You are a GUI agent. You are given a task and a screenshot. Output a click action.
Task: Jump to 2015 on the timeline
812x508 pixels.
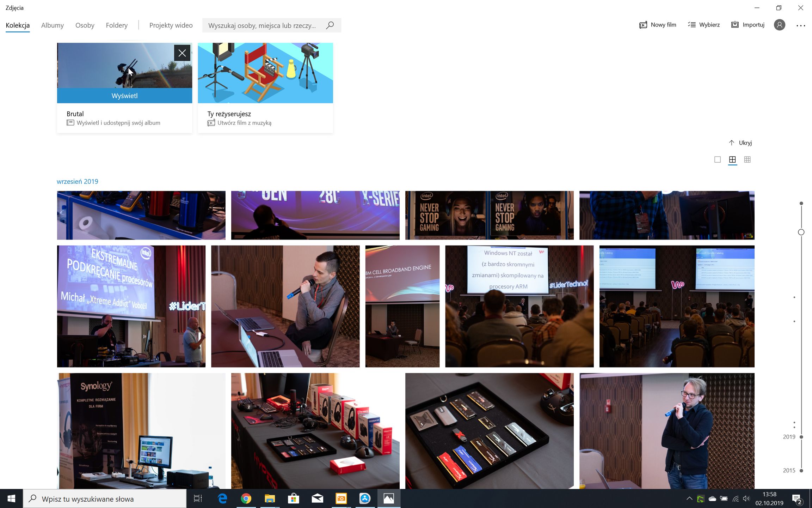[x=801, y=471]
